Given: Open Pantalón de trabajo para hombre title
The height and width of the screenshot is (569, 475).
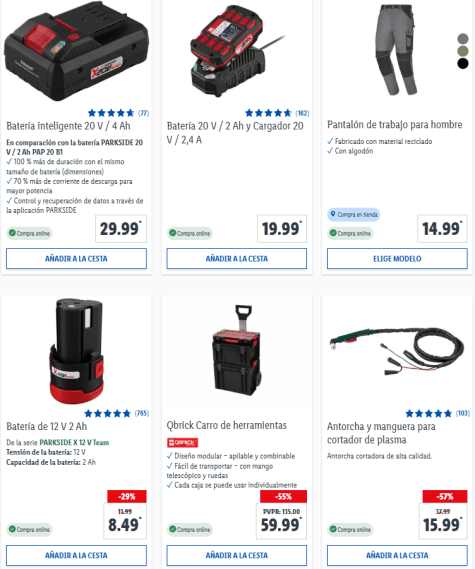Looking at the screenshot, I should [x=395, y=124].
